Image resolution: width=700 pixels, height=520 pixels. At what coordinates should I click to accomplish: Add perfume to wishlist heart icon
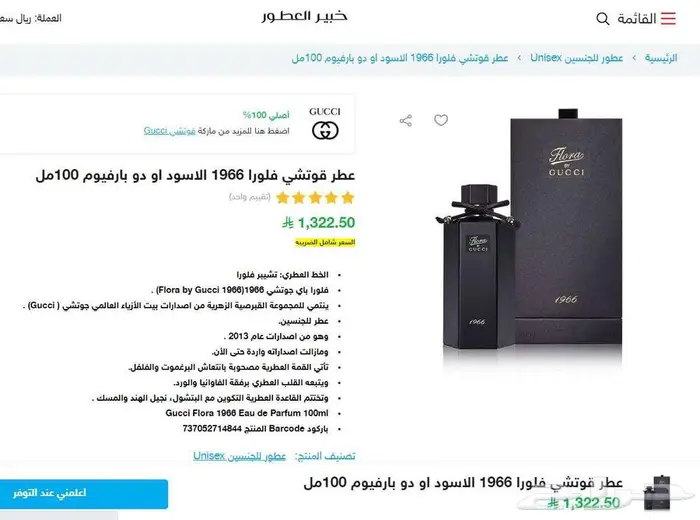(x=441, y=120)
